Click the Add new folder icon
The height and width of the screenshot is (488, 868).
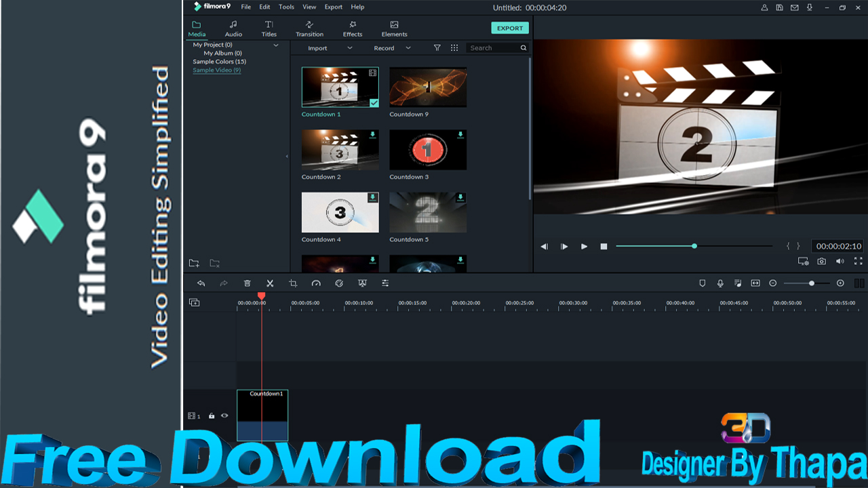click(194, 263)
